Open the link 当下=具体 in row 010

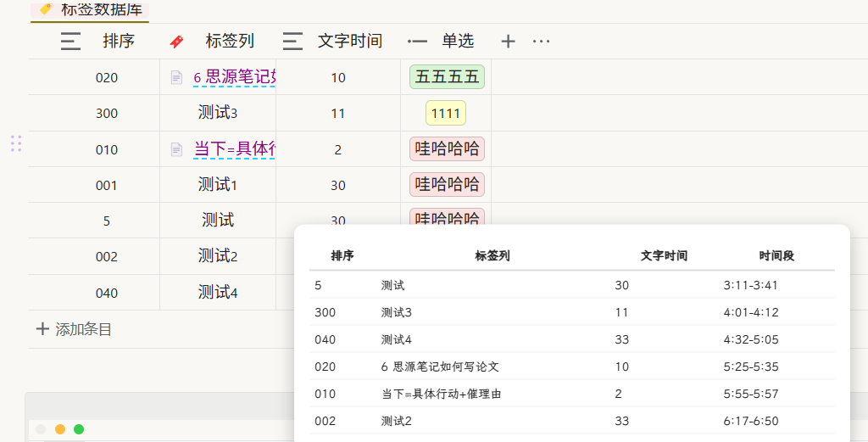235,149
